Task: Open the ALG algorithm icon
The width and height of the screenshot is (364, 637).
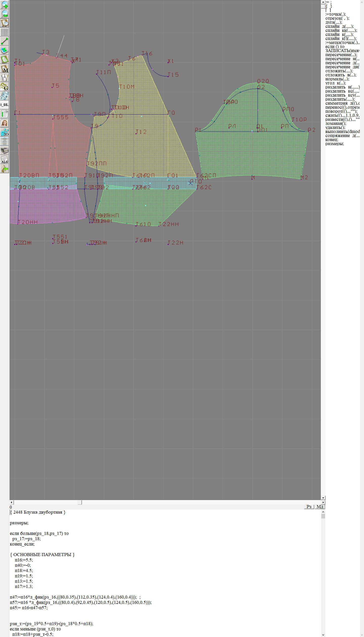Action: point(5,160)
